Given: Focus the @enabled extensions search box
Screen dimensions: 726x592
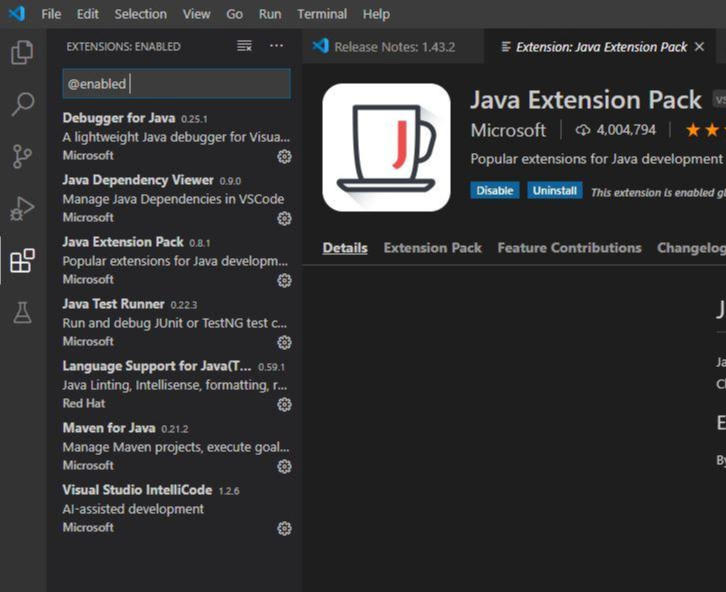Looking at the screenshot, I should tap(176, 84).
